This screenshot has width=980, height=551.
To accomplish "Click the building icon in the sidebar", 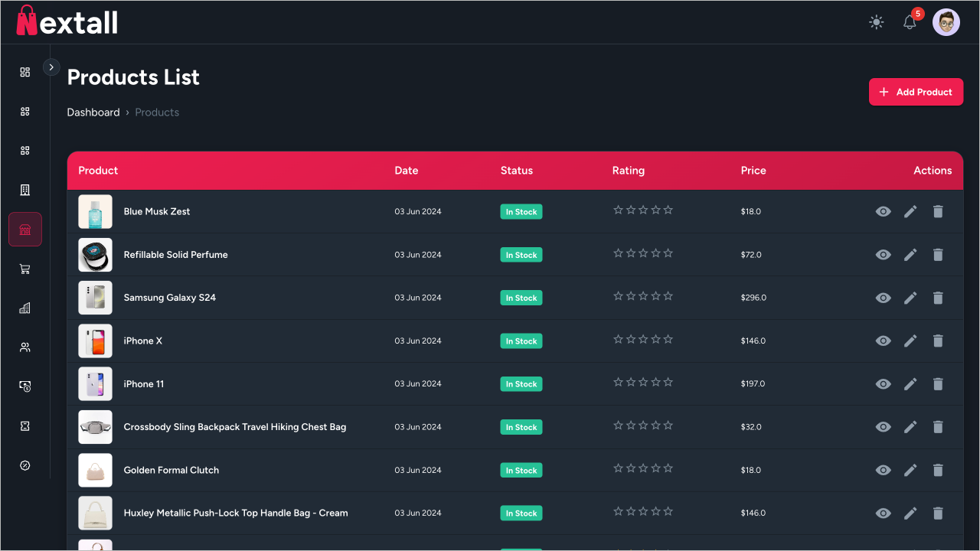I will click(25, 190).
